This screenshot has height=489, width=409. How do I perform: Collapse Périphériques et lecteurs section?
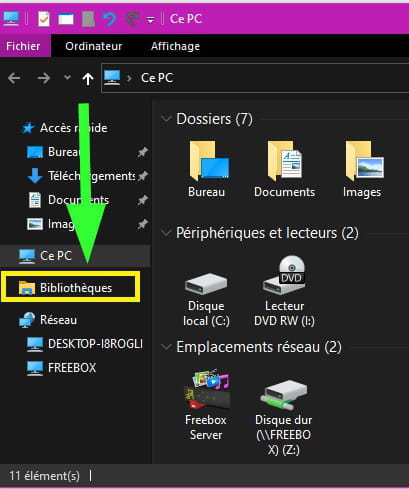point(166,233)
